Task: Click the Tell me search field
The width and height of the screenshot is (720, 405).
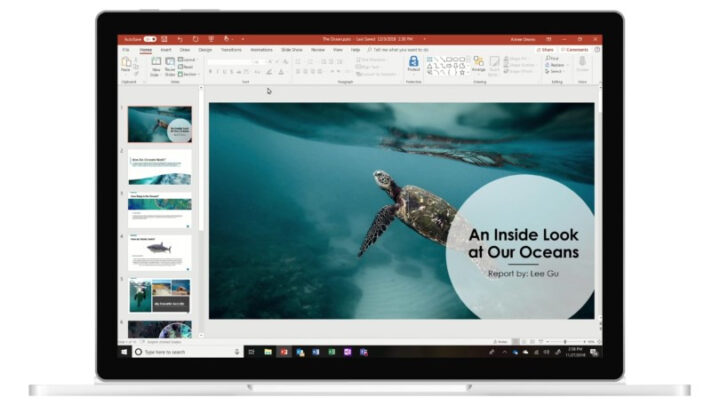Action: point(398,50)
